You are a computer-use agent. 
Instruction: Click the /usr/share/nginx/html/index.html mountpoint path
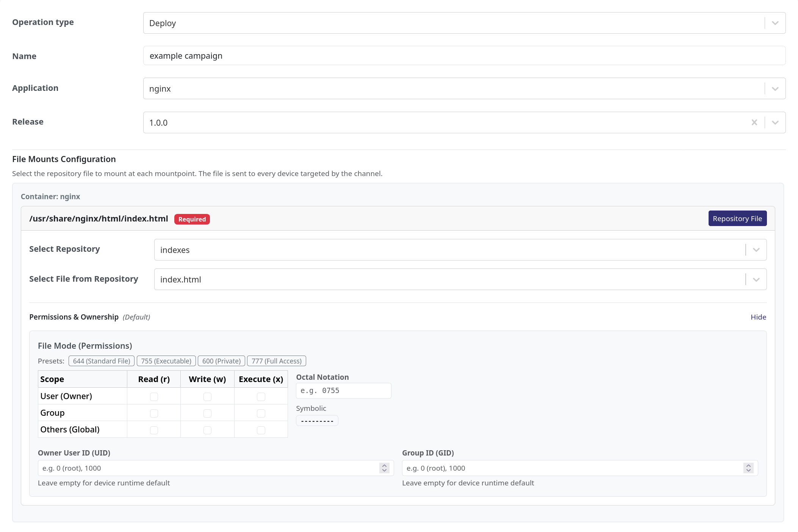(x=99, y=218)
